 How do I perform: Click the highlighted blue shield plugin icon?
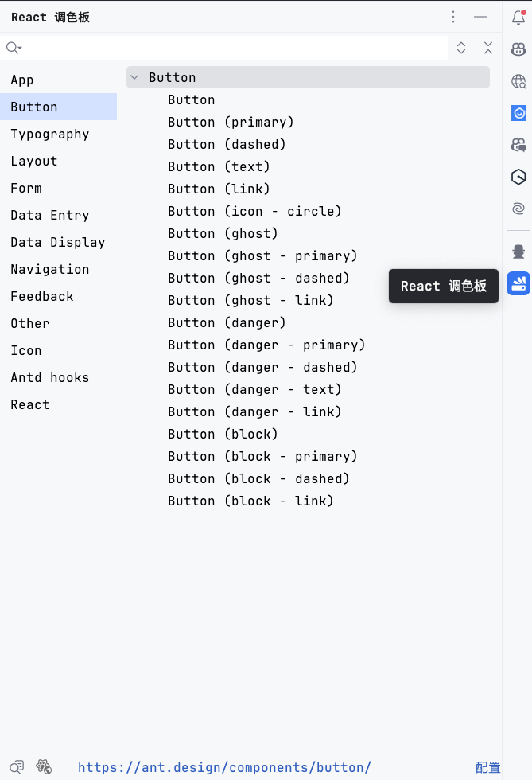(518, 113)
